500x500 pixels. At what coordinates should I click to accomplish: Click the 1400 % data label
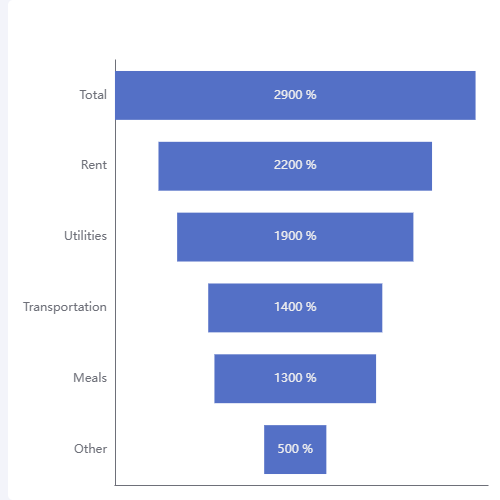click(x=295, y=307)
